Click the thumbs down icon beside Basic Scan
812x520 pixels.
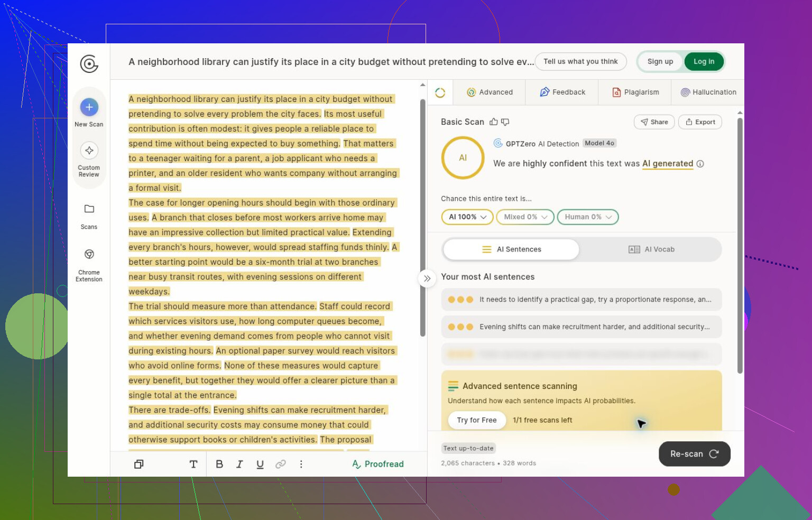coord(505,122)
